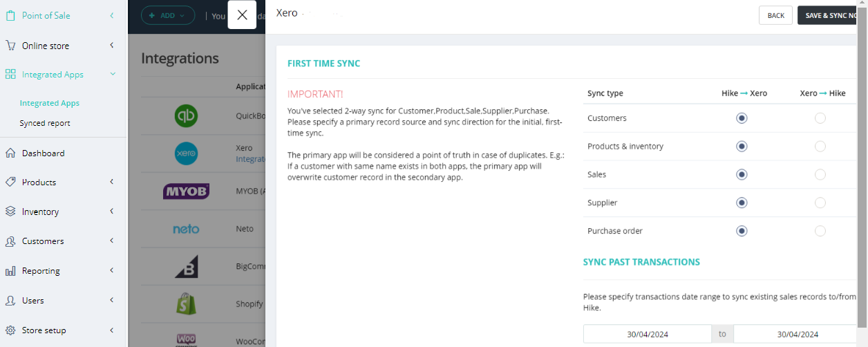Close the Xero panel with X button

pos(242,15)
